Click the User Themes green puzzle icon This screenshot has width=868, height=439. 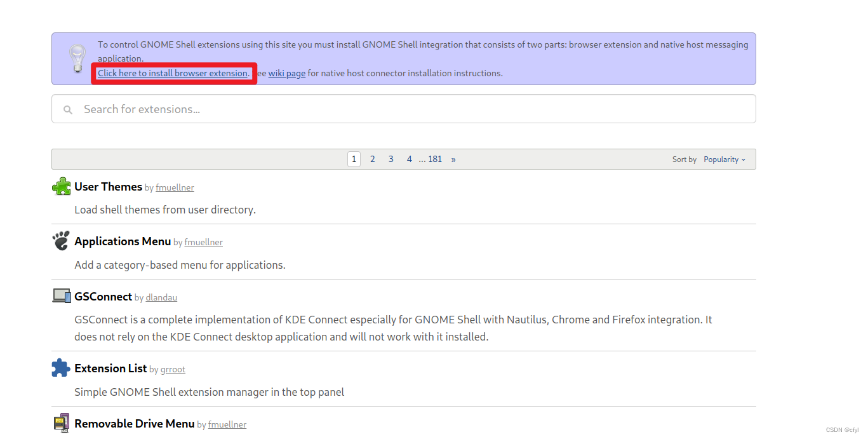(61, 186)
